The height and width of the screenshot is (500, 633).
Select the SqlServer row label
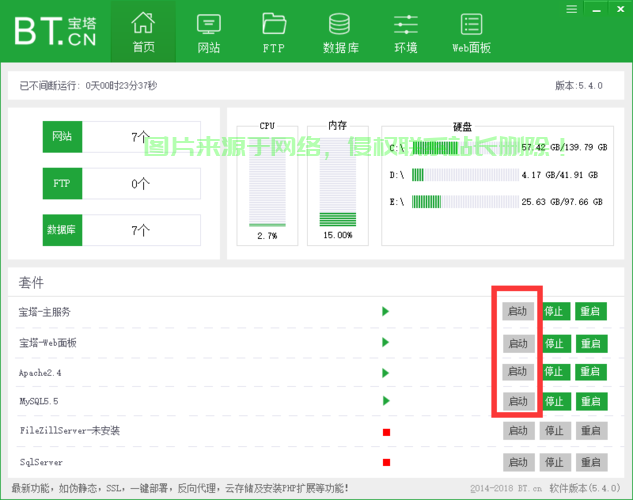tap(41, 462)
